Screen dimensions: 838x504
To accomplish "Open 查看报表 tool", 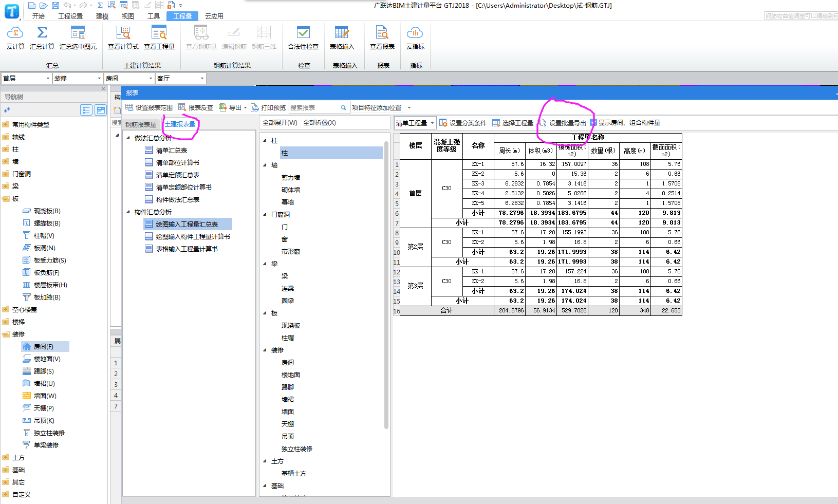I will (382, 39).
